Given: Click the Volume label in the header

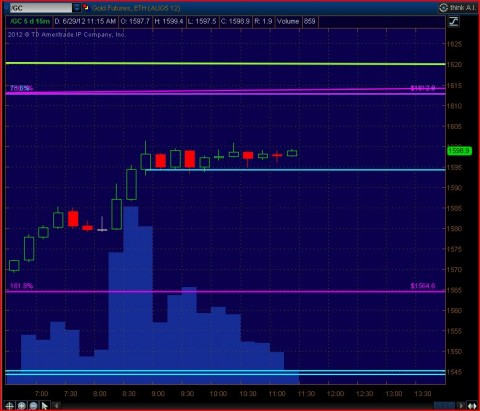Looking at the screenshot, I should point(288,21).
